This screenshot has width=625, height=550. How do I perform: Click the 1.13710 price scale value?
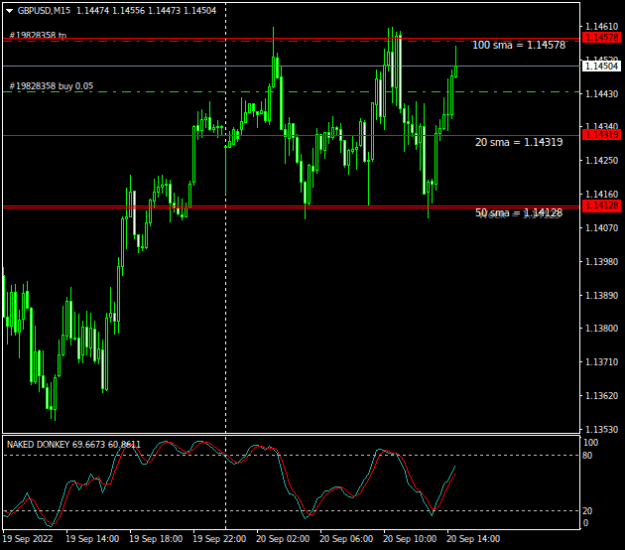tap(601, 362)
